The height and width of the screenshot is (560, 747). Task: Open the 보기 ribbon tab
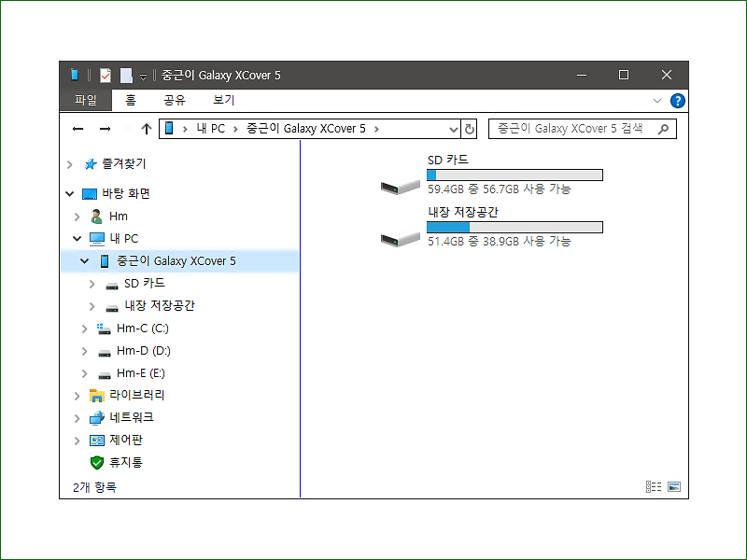click(x=223, y=100)
